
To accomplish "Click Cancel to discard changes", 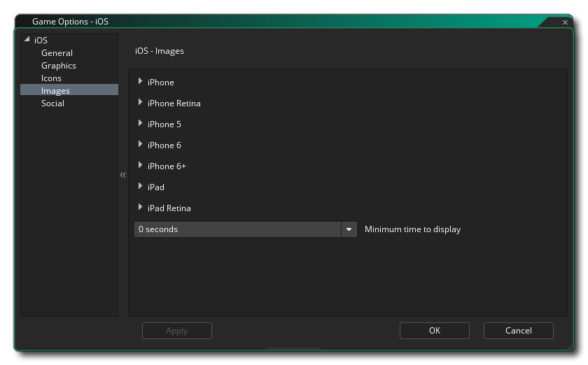I will [518, 331].
